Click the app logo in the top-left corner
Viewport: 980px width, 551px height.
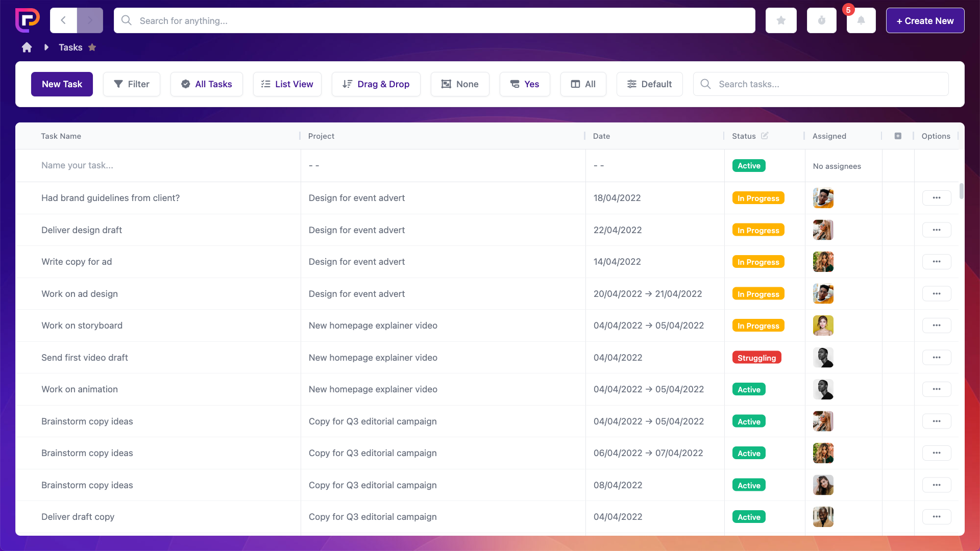click(27, 20)
